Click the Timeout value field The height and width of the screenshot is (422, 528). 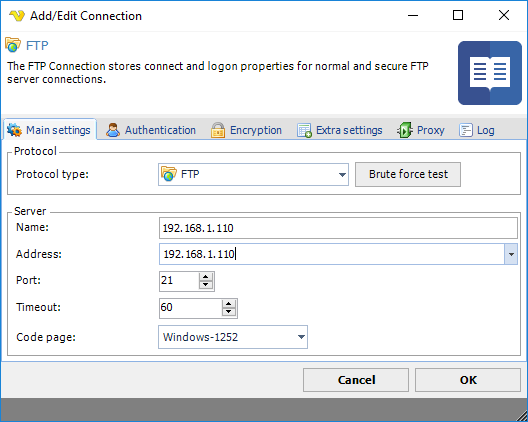[190, 308]
